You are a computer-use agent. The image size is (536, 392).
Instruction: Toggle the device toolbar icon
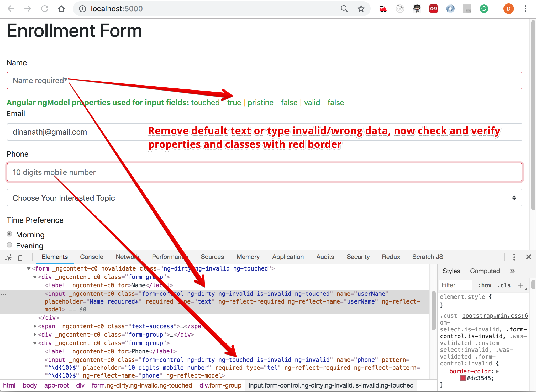pos(22,257)
